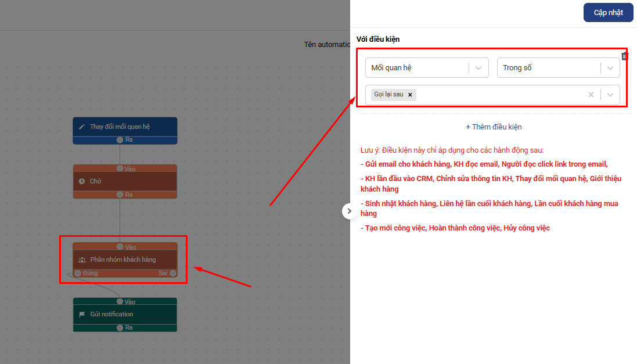The width and height of the screenshot is (637, 364).
Task: Click the group icon on 'Phân nhóm khách hàng'
Action: pos(82,260)
